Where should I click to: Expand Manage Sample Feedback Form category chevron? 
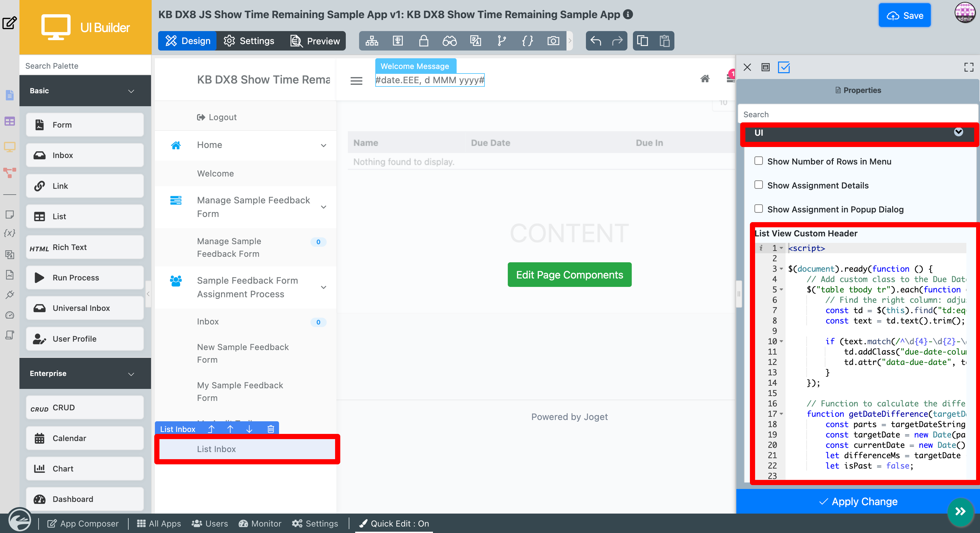[323, 207]
